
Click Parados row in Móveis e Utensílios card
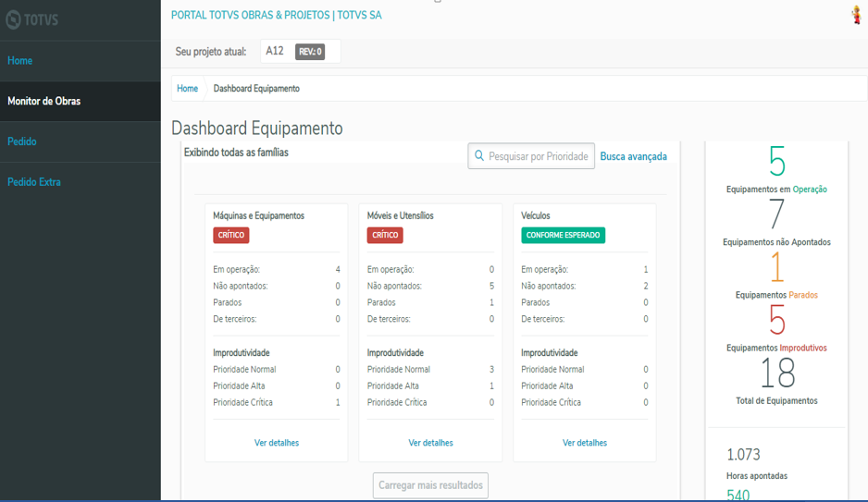430,302
